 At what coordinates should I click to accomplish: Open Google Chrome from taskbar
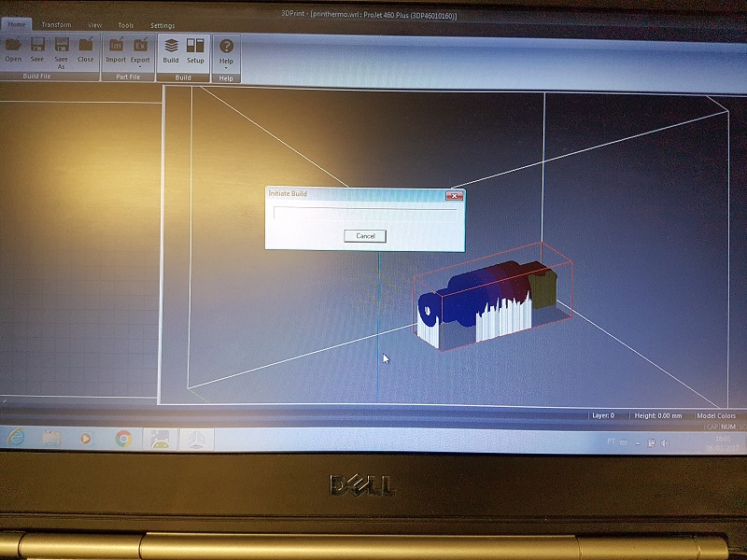tap(123, 439)
